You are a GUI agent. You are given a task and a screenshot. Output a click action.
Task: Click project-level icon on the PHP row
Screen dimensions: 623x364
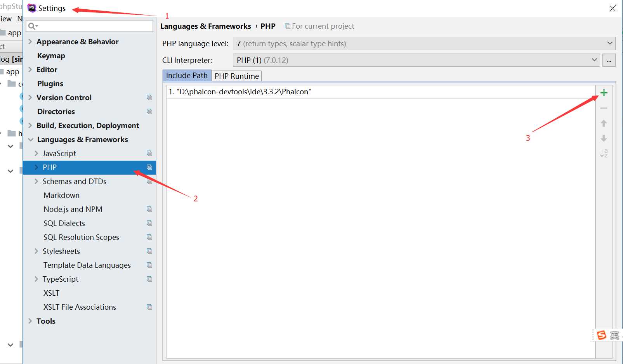pyautogui.click(x=149, y=167)
